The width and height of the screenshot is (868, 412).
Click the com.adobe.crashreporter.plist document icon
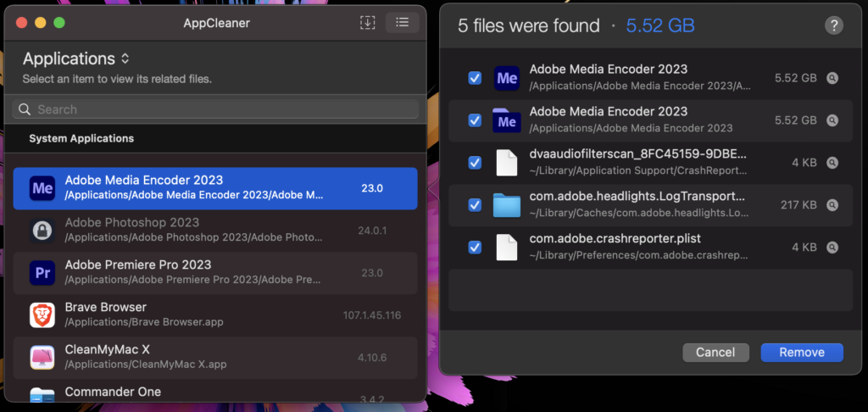tap(507, 247)
